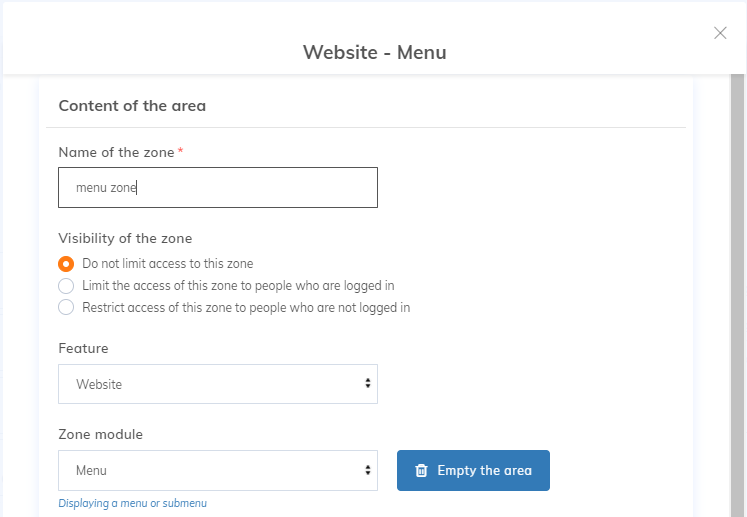747x517 pixels.
Task: Click the 'Content of the area' heading
Action: tap(132, 105)
